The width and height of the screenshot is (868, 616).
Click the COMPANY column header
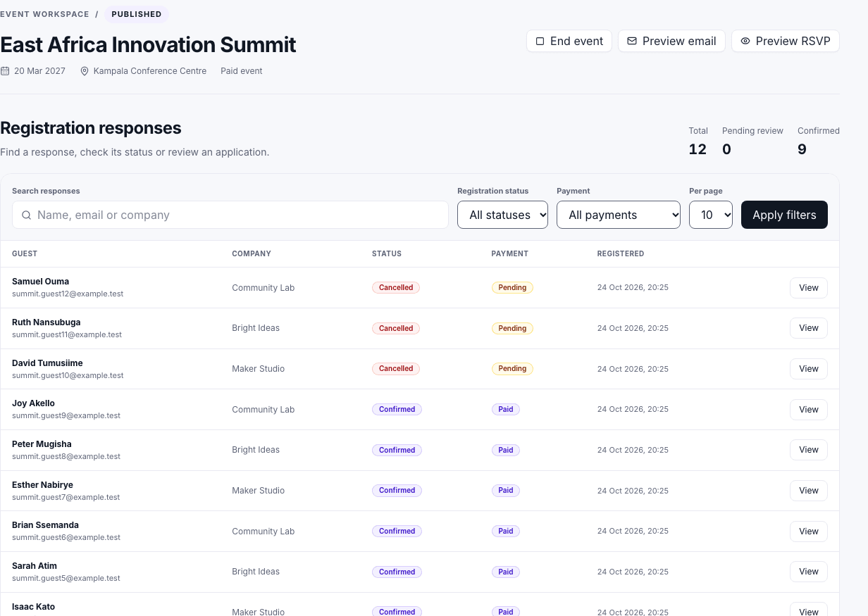(252, 253)
